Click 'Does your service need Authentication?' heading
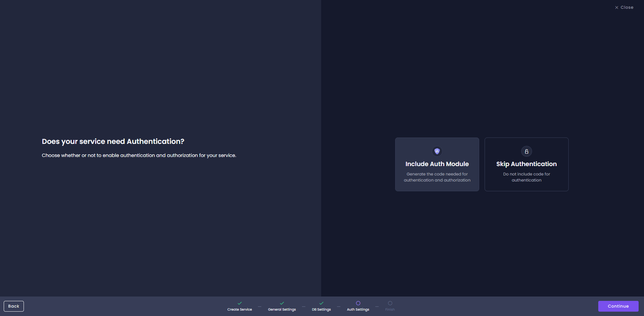The image size is (644, 316). tap(113, 142)
